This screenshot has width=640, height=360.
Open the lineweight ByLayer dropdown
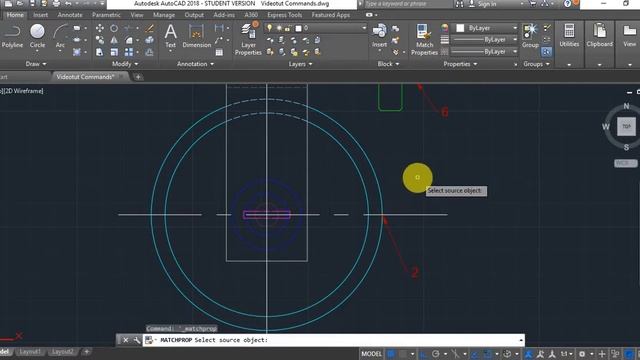(484, 40)
